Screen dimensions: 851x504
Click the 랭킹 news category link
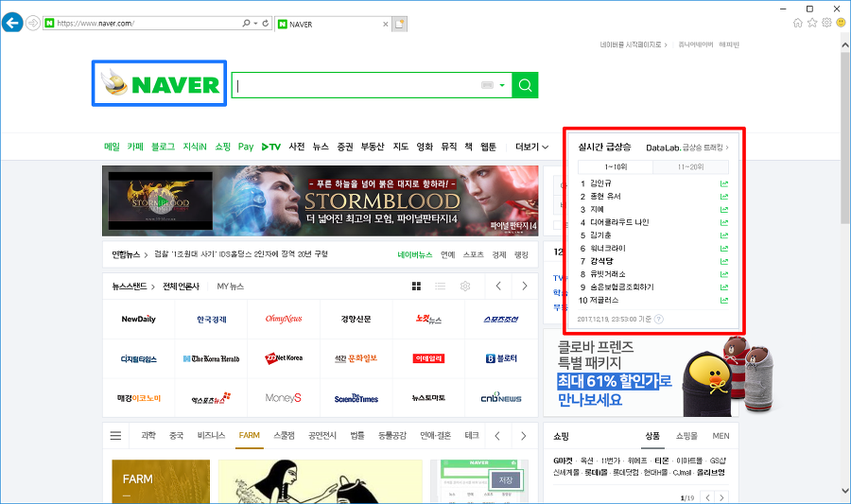[x=521, y=255]
